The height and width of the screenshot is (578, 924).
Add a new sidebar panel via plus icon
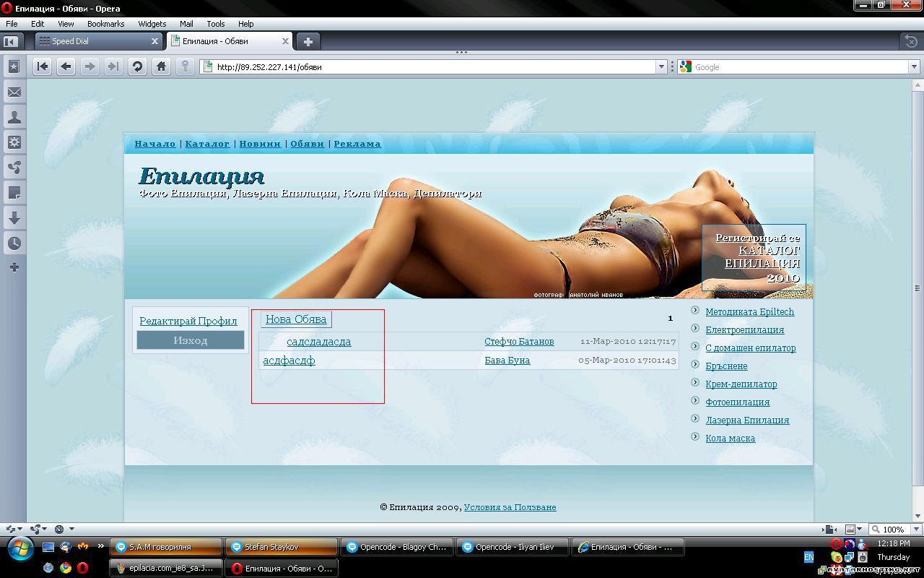(x=14, y=268)
